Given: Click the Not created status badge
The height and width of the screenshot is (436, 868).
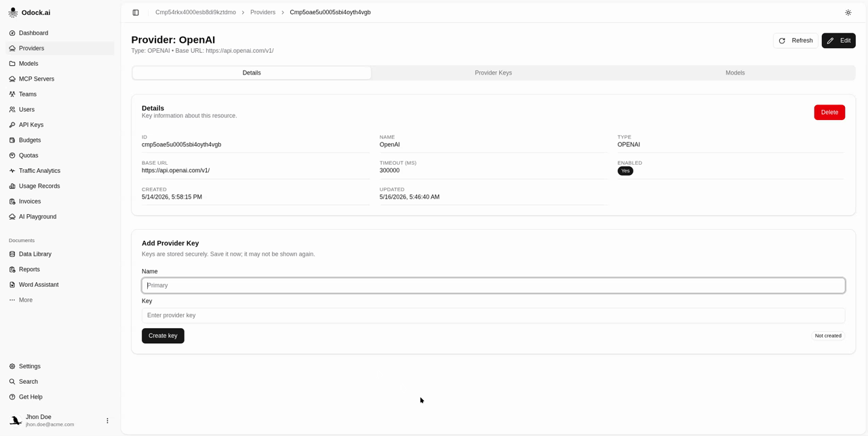Looking at the screenshot, I should [x=828, y=336].
